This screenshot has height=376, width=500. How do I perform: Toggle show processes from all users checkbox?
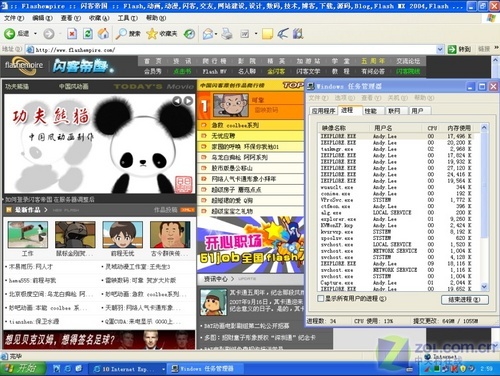tap(320, 298)
